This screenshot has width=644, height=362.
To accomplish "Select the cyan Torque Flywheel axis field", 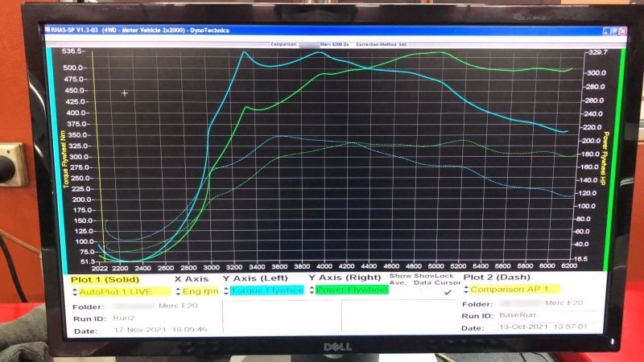I will point(267,290).
